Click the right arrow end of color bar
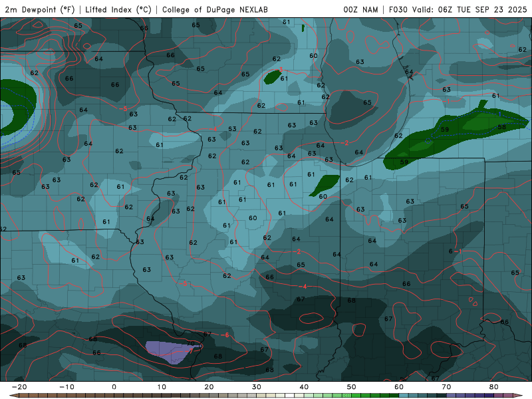532x399 pixels. [x=517, y=396]
